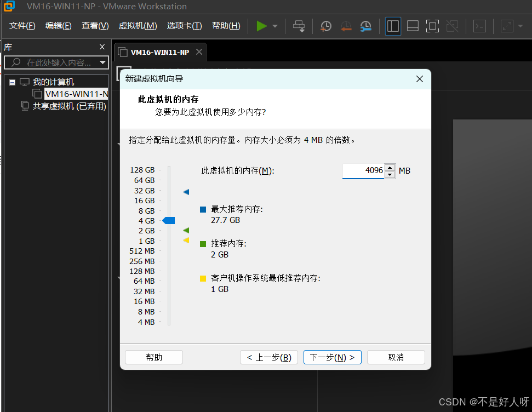Click the 16 GB scale label
The image size is (532, 412).
pos(145,201)
